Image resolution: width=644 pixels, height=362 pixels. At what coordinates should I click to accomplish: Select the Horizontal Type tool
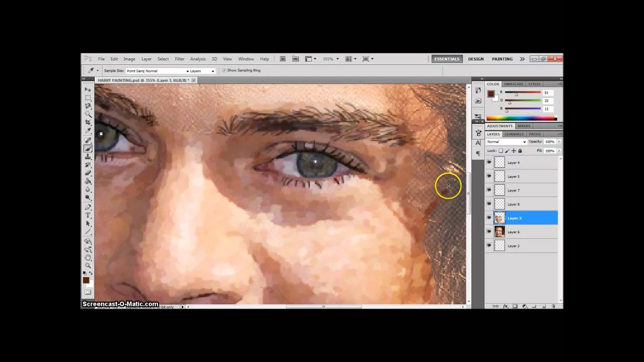[88, 215]
